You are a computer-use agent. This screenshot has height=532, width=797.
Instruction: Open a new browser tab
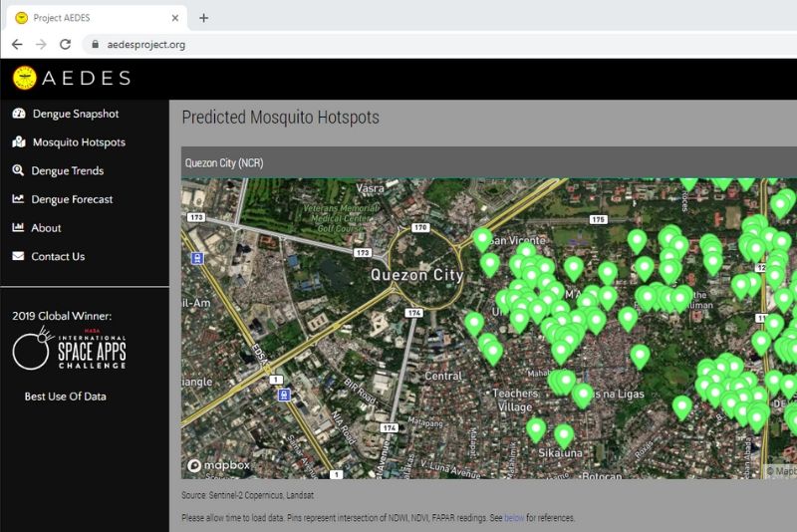coord(204,18)
